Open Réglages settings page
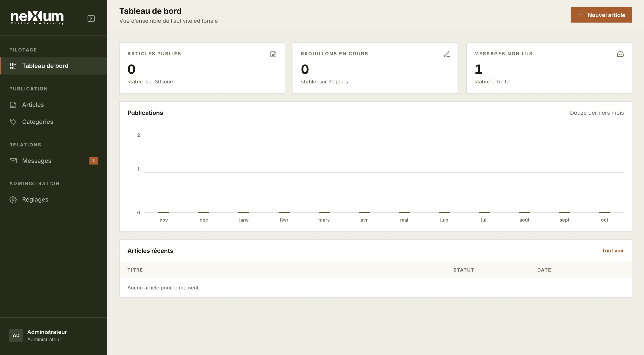The image size is (644, 355). pyautogui.click(x=54, y=200)
